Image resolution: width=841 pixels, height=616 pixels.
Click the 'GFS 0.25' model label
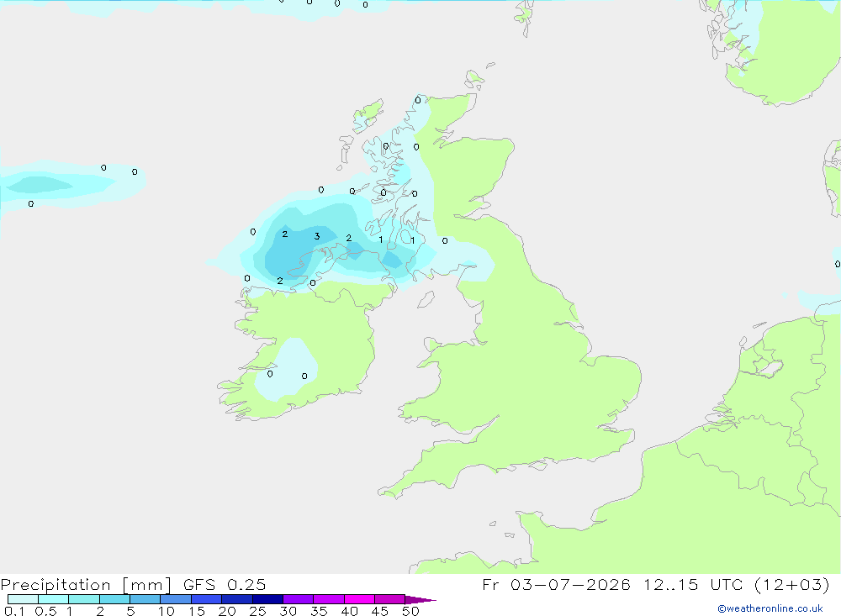pos(225,584)
